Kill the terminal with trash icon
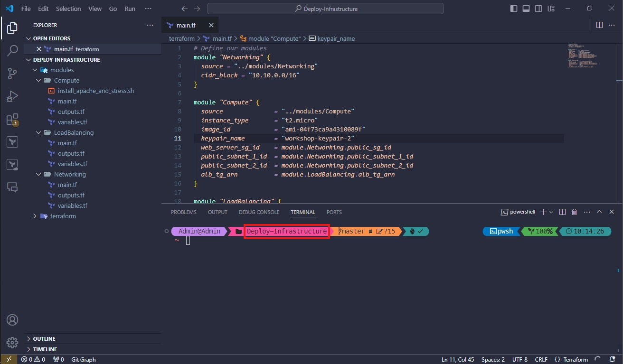623x364 pixels. [x=575, y=212]
